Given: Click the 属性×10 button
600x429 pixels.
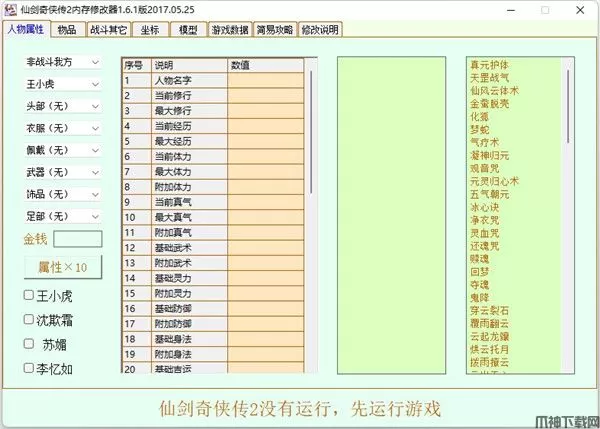Looking at the screenshot, I should coord(63,267).
